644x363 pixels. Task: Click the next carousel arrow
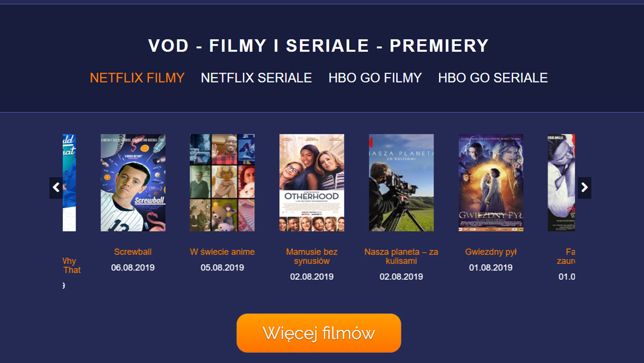pyautogui.click(x=585, y=188)
